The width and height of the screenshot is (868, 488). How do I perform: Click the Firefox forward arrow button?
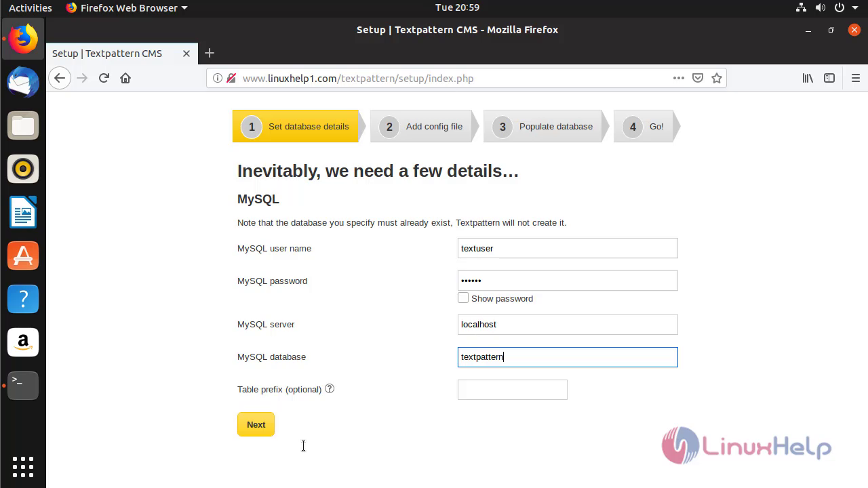(82, 78)
